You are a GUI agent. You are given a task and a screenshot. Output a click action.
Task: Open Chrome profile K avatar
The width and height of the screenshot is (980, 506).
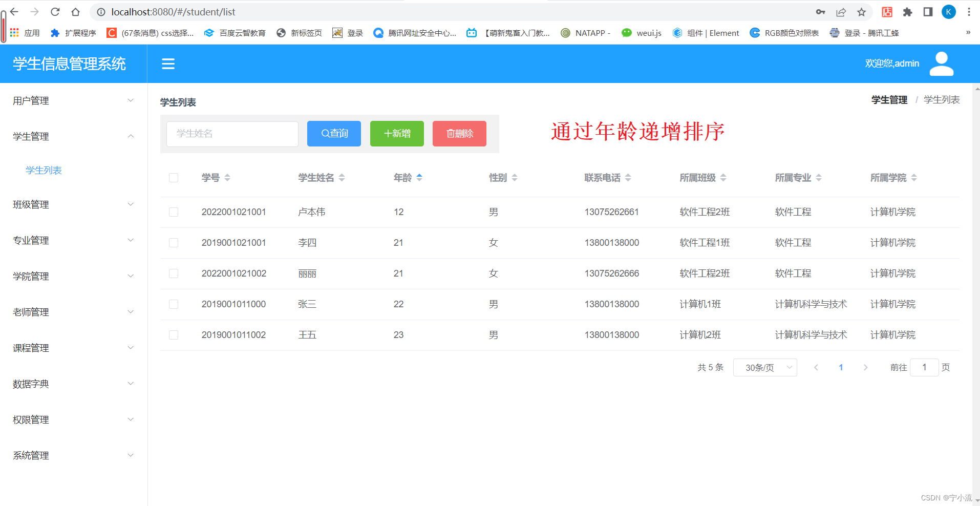[949, 12]
